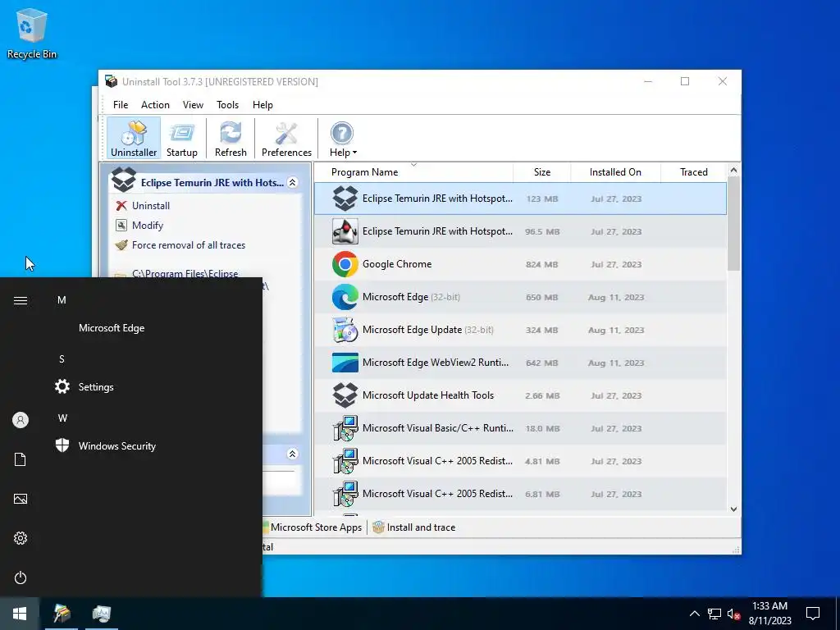Click the Windows Start button
The height and width of the screenshot is (630, 840).
pyautogui.click(x=20, y=614)
